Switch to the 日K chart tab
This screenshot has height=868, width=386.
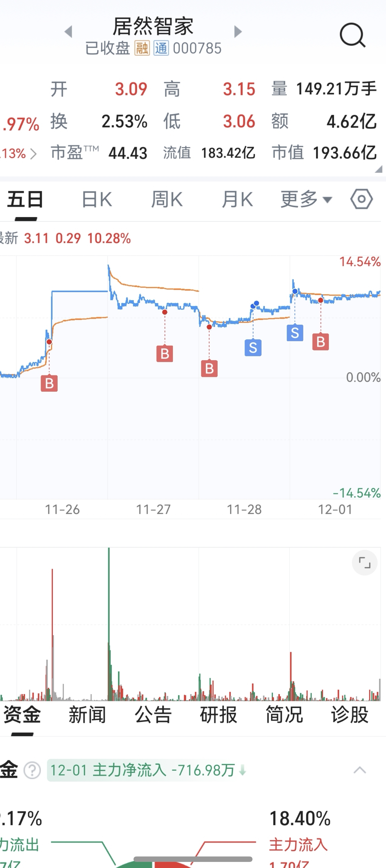[97, 199]
